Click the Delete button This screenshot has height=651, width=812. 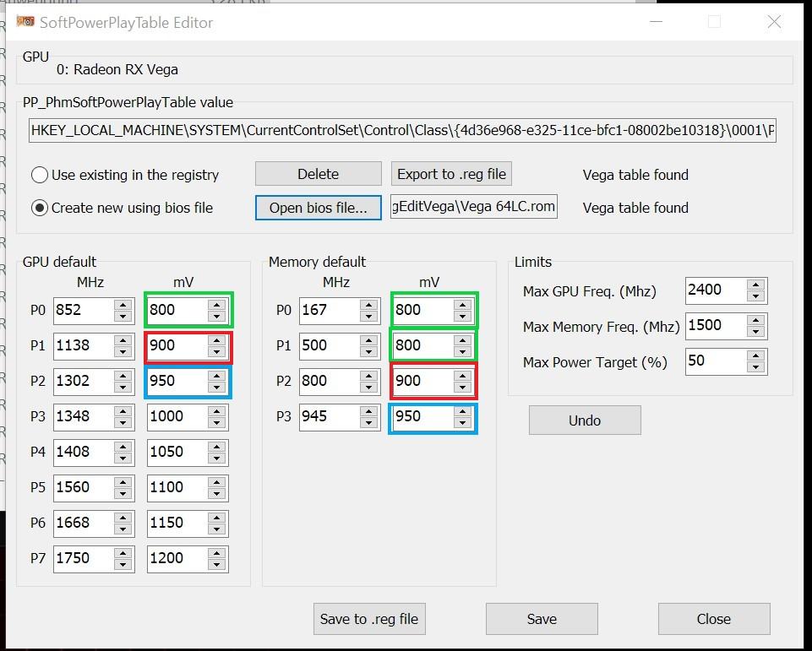coord(318,174)
